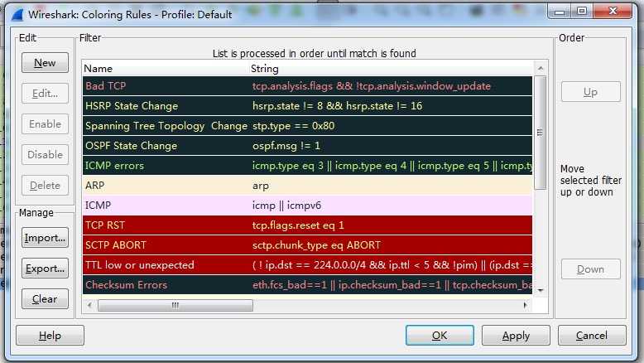Close the Coloring Rules window
This screenshot has height=363, width=644.
click(x=613, y=11)
